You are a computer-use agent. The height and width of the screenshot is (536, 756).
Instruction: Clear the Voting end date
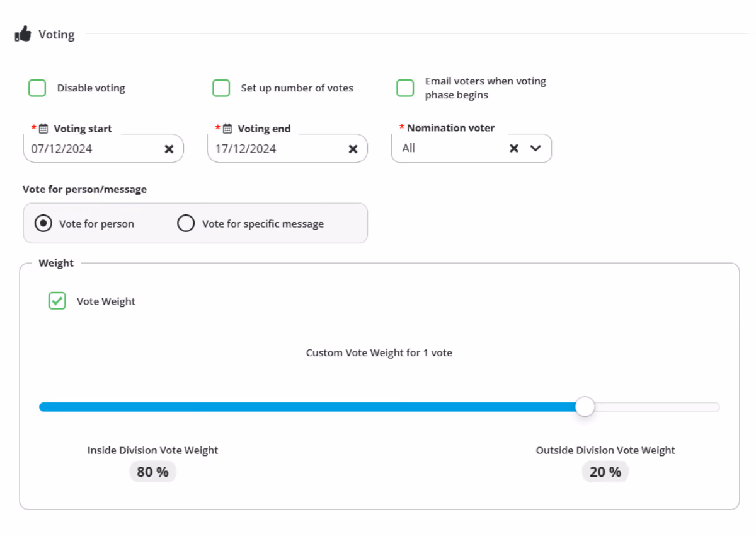(x=353, y=149)
